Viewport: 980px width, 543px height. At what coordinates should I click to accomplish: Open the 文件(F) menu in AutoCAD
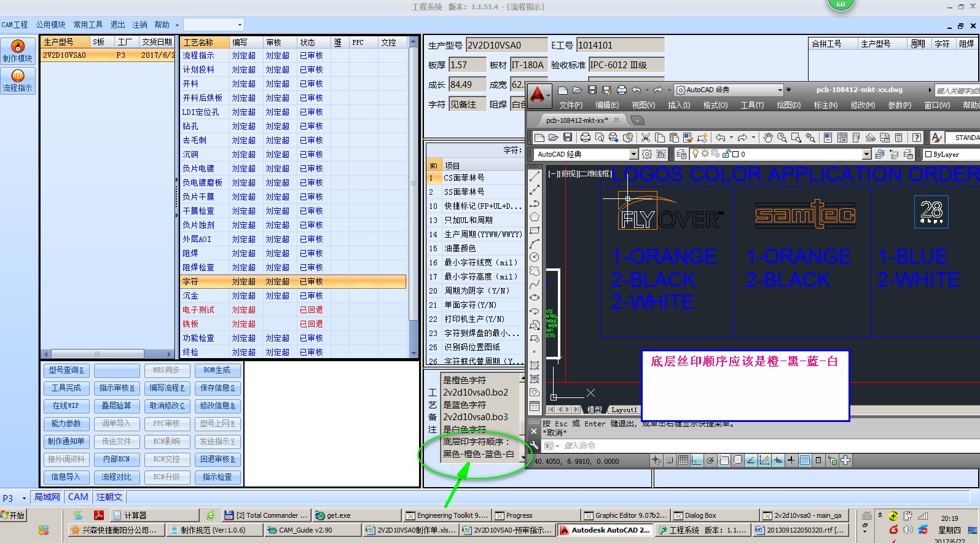[x=571, y=105]
